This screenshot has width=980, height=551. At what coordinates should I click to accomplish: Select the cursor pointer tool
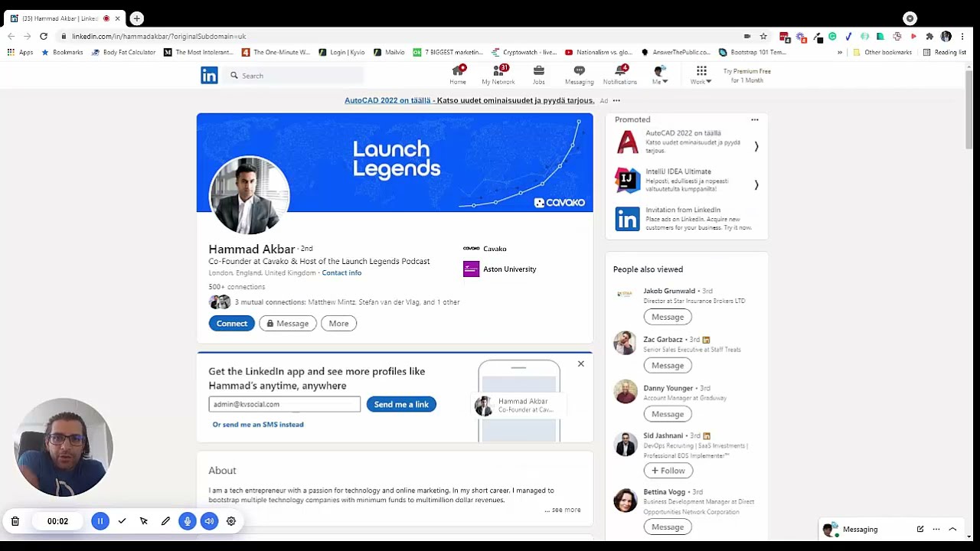click(143, 521)
